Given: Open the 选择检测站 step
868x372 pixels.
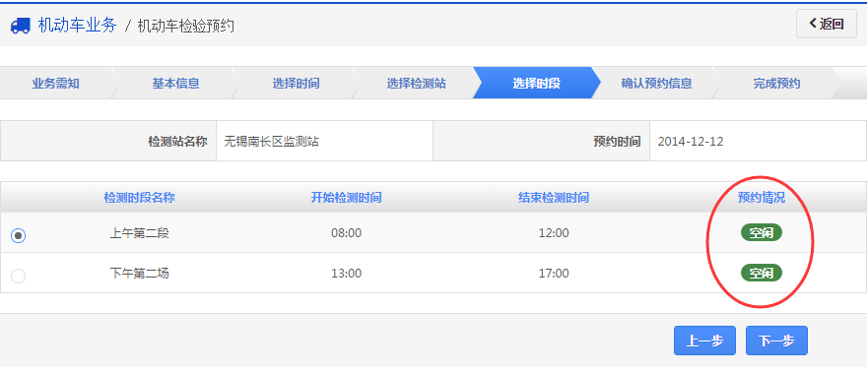Looking at the screenshot, I should point(417,84).
